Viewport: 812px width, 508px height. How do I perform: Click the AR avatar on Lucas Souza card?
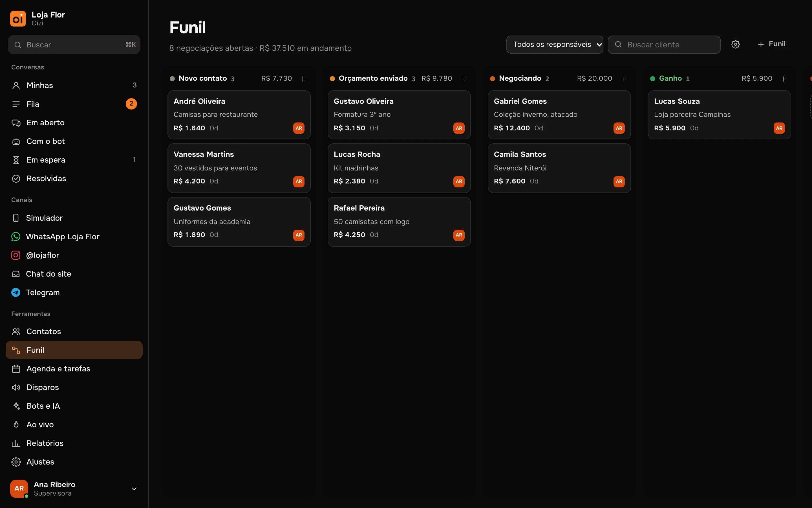tap(779, 128)
